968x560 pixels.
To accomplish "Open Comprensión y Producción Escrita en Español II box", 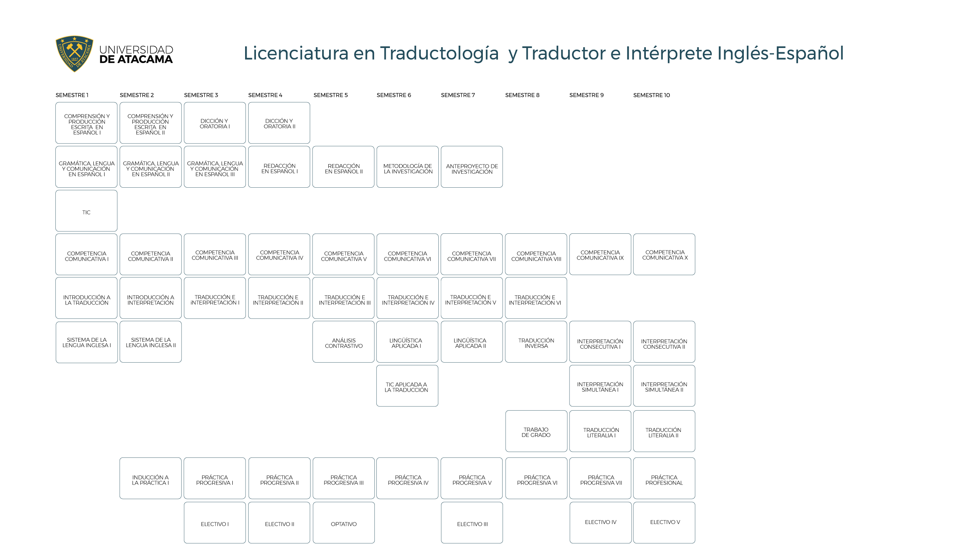I will click(151, 123).
